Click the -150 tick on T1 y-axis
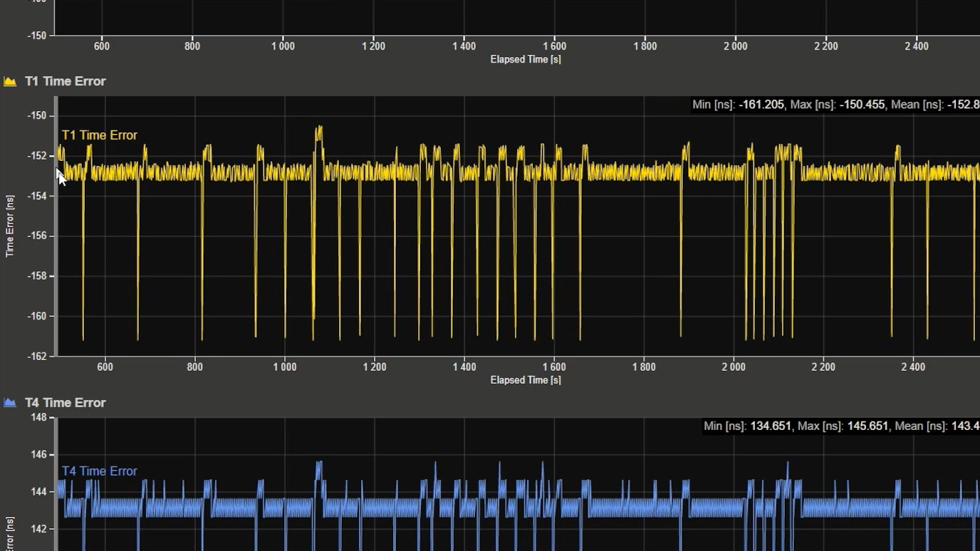Screen dimensions: 980x551 tap(37, 115)
